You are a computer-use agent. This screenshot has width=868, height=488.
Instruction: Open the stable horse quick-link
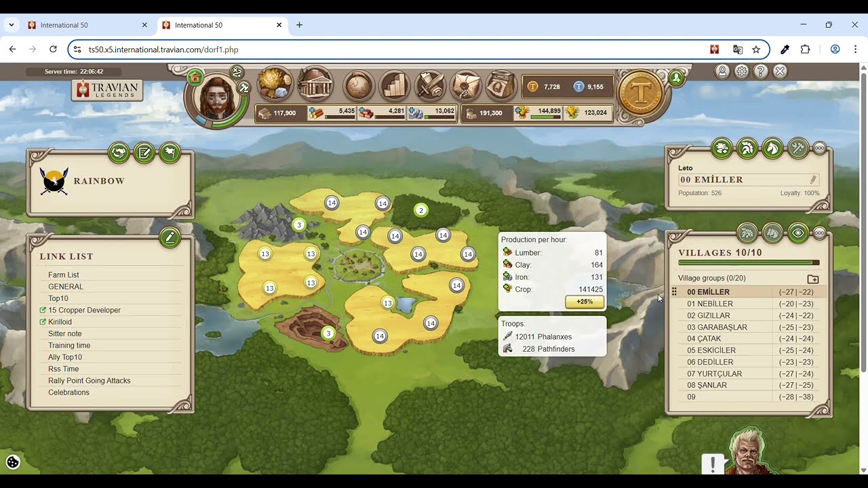click(772, 148)
